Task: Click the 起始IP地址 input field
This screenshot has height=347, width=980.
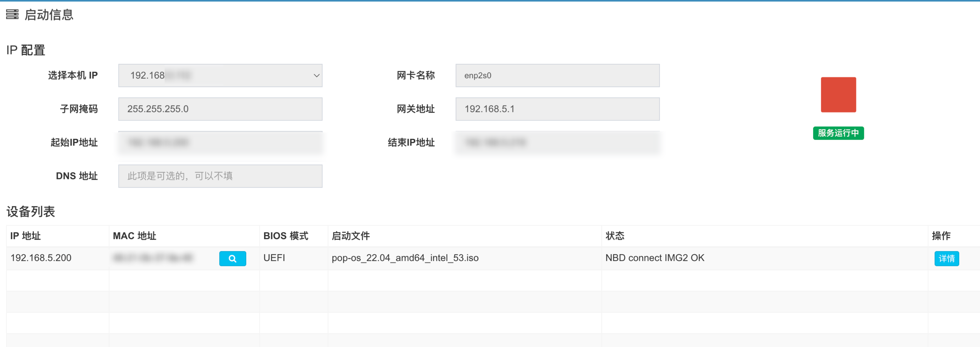Action: [x=220, y=142]
